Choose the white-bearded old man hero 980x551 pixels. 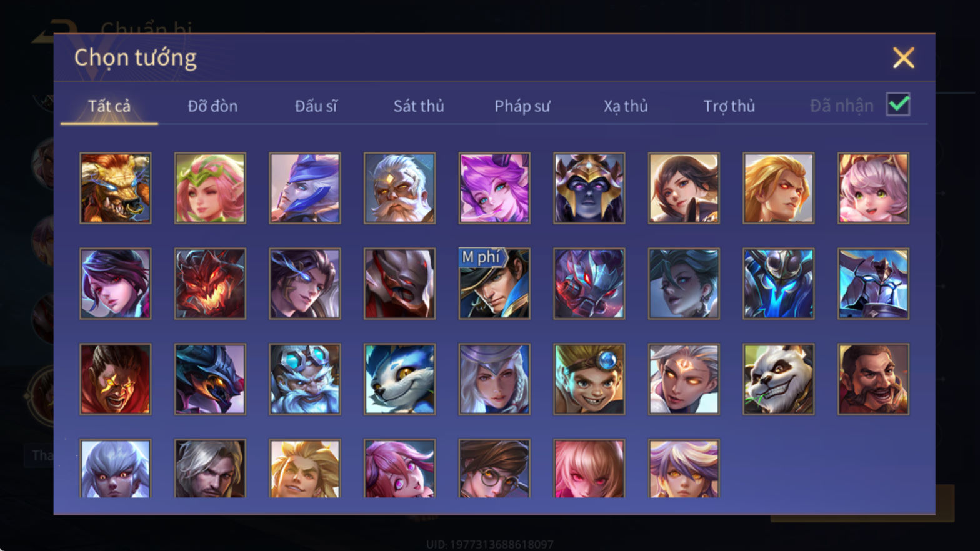tap(399, 188)
